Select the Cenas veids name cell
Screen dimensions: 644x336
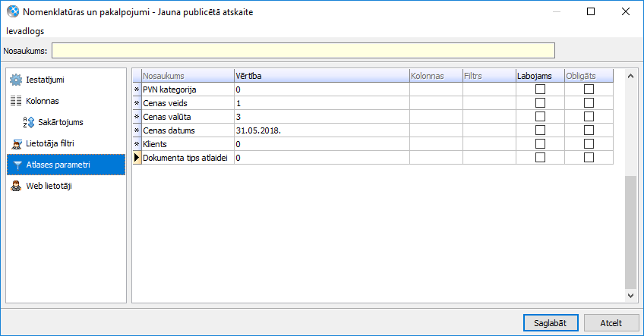click(188, 103)
